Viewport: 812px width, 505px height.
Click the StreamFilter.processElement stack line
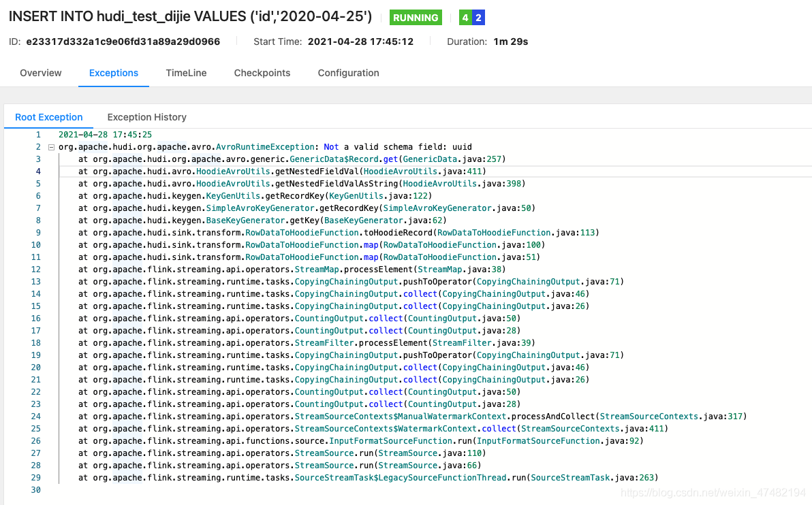pyautogui.click(x=307, y=342)
